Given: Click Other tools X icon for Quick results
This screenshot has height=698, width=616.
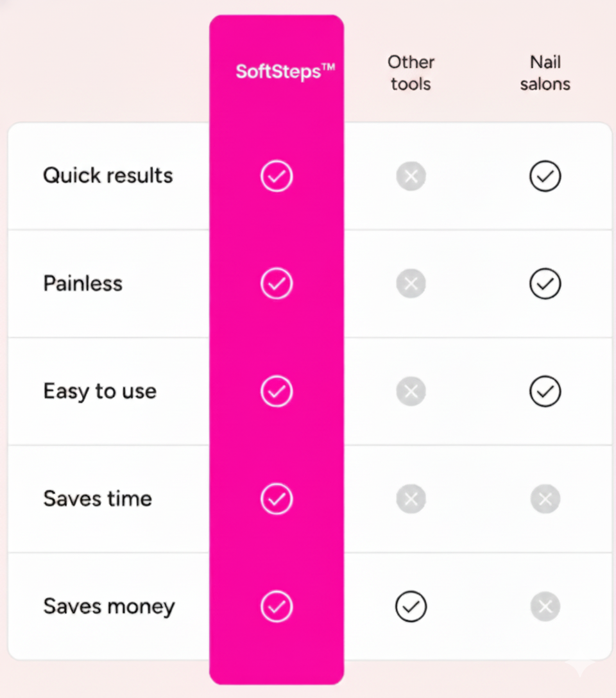Looking at the screenshot, I should tap(411, 176).
